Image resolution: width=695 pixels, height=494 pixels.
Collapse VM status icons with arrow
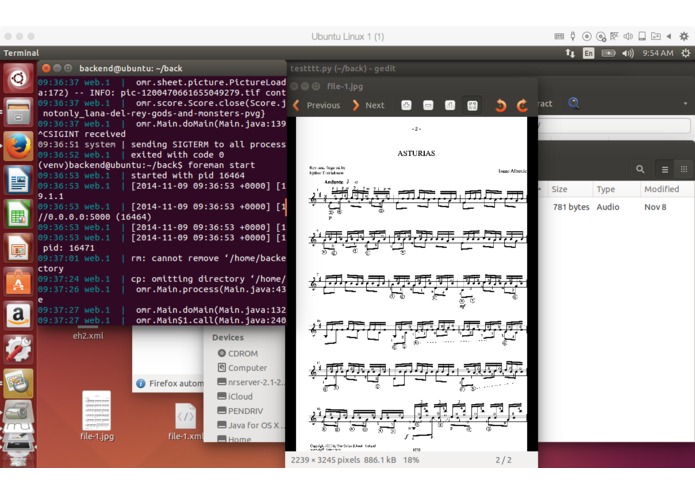[x=668, y=36]
